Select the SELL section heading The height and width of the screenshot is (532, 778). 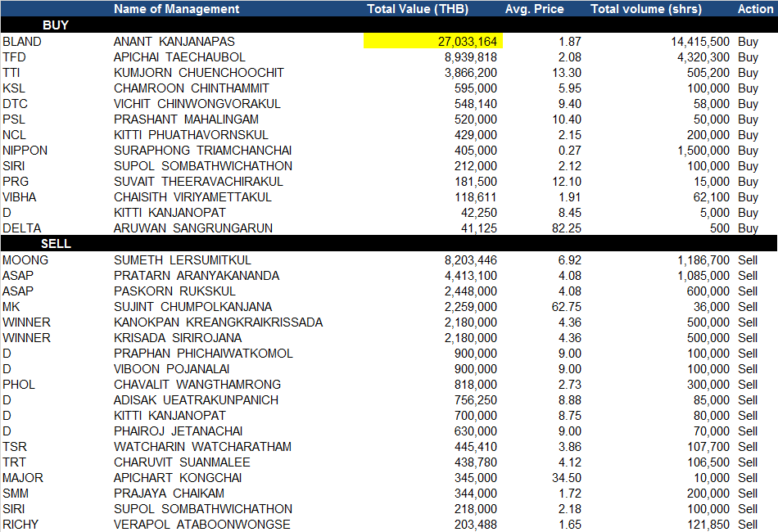click(x=56, y=243)
